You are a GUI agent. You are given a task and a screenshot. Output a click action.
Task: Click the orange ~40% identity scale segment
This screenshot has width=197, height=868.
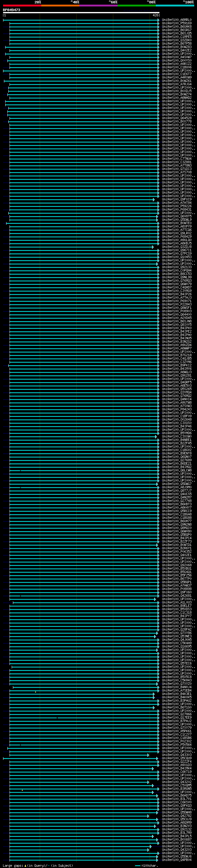[x=60, y=6]
